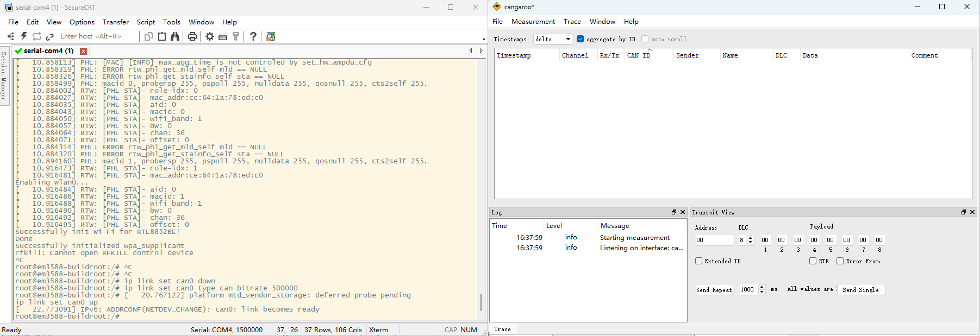Click the binoculars Find icon

(x=175, y=36)
